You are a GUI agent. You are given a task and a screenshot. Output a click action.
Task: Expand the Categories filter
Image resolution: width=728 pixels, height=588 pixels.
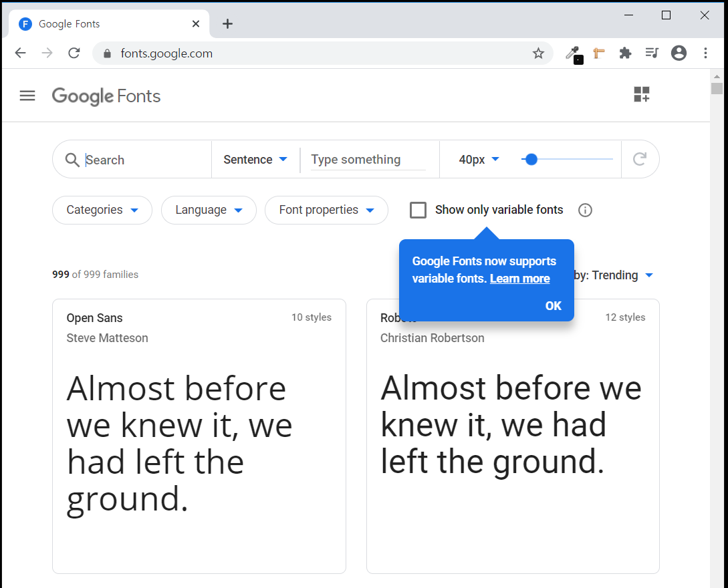pos(102,210)
